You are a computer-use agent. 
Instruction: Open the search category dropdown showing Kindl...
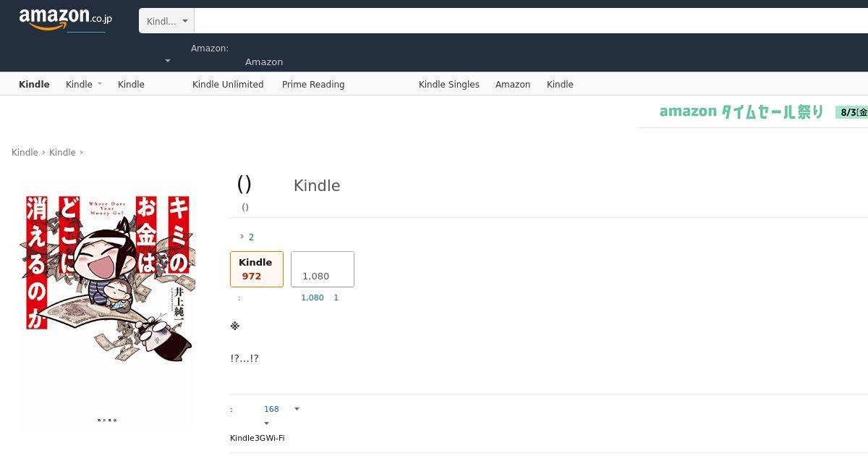pyautogui.click(x=166, y=21)
